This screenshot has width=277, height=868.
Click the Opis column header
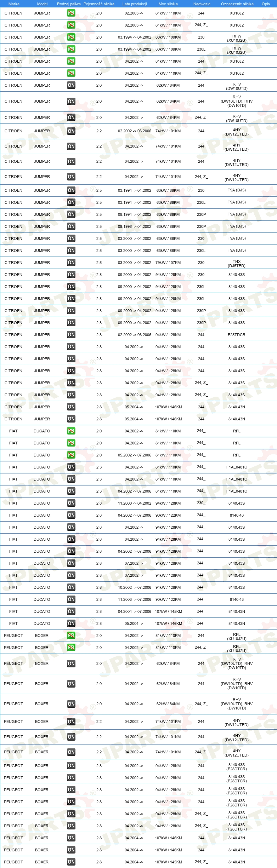(x=266, y=4)
